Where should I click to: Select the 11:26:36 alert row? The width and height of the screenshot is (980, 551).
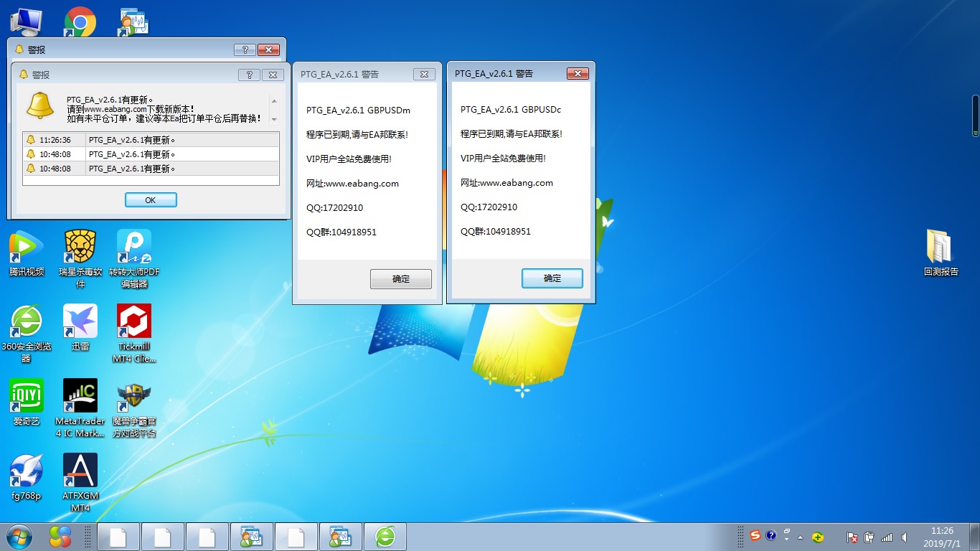(151, 140)
